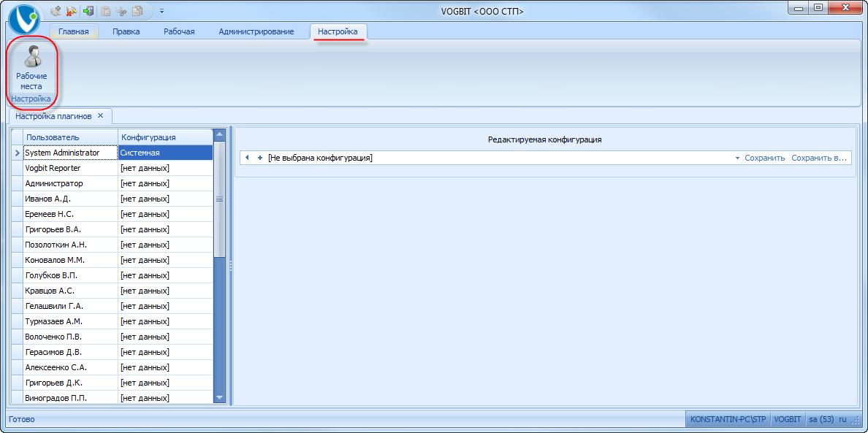Click the left arrow beside configuration name
The height and width of the screenshot is (433, 868).
click(248, 158)
